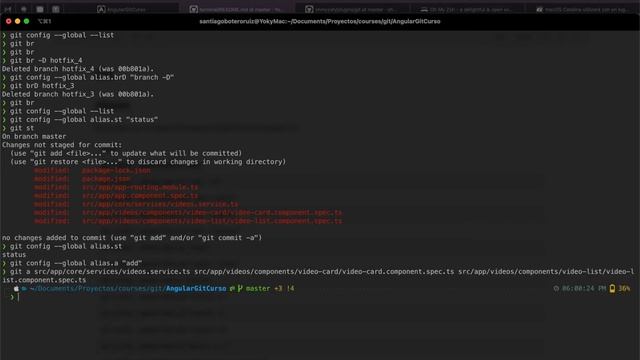The image size is (640, 360).
Task: Click the modified videos.service.ts status row
Action: (136, 204)
